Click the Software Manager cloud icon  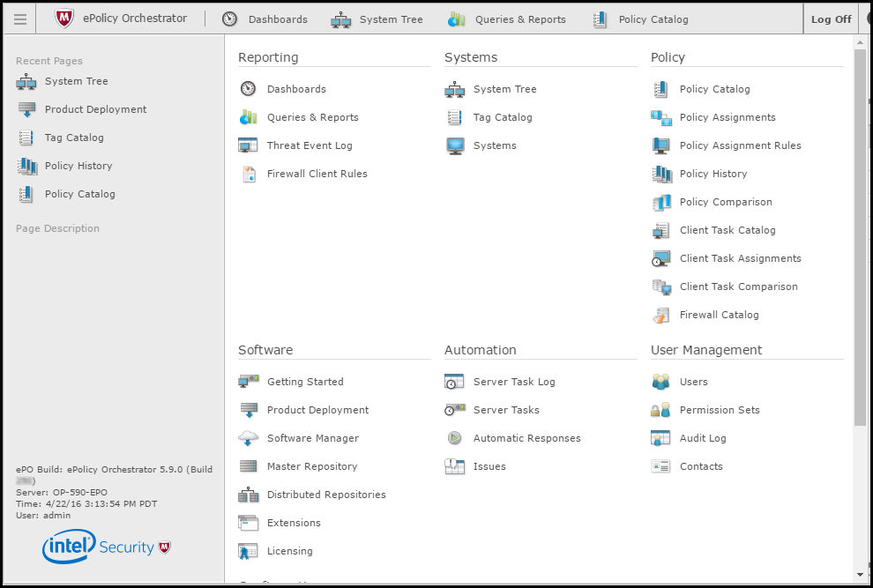pos(248,438)
